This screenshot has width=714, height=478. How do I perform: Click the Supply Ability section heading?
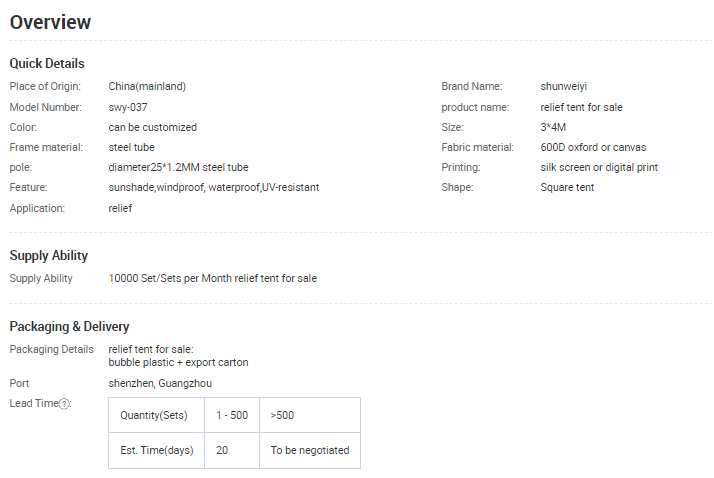pyautogui.click(x=49, y=256)
